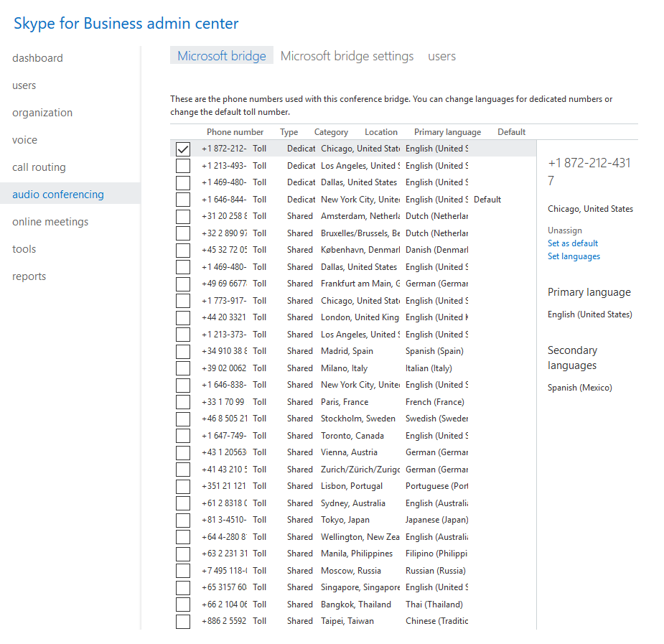Screen dimensions: 664x644
Task: Select the København, Denmark checkbox
Action: pyautogui.click(x=183, y=251)
